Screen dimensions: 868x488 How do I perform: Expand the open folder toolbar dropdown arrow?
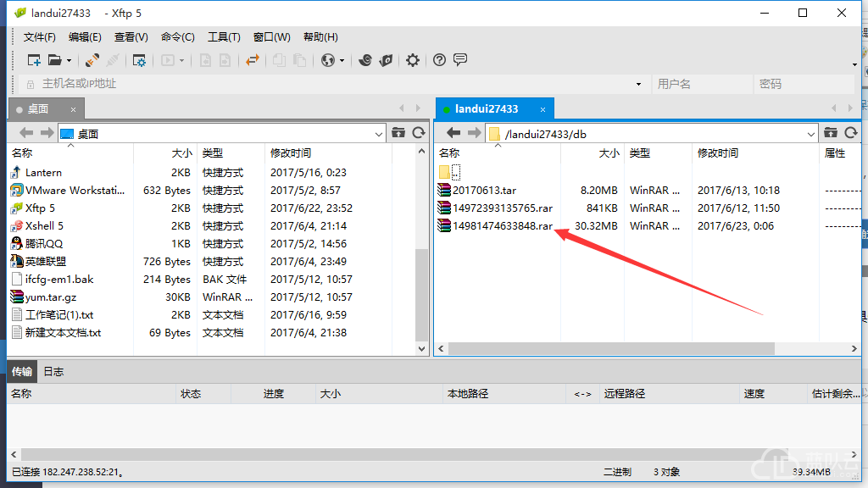coord(67,60)
